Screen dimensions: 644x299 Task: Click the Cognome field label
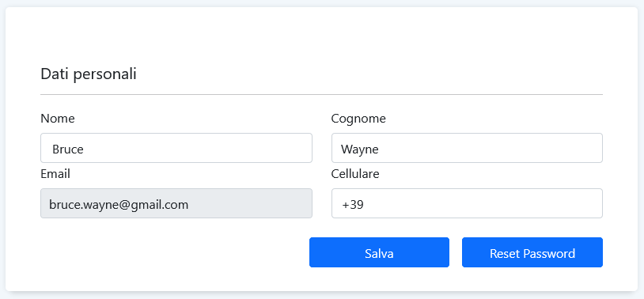[358, 119]
